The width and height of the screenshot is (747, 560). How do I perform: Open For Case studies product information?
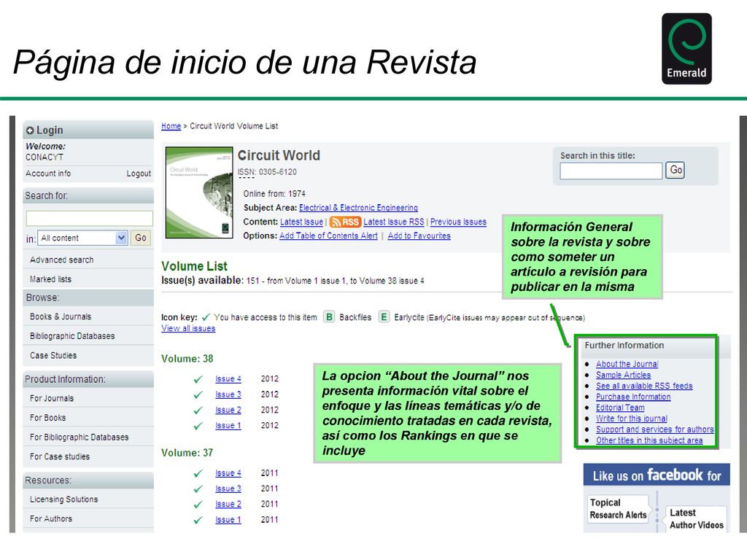[x=60, y=456]
